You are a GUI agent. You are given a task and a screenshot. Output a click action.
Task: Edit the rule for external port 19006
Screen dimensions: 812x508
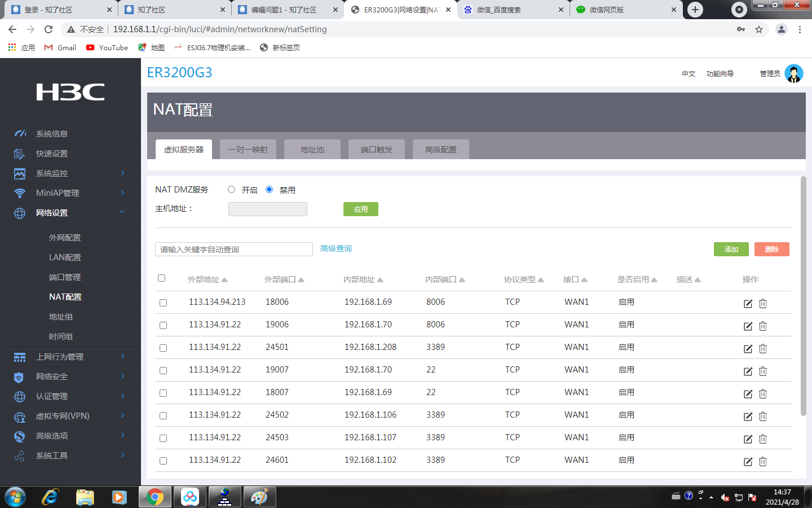pos(748,326)
